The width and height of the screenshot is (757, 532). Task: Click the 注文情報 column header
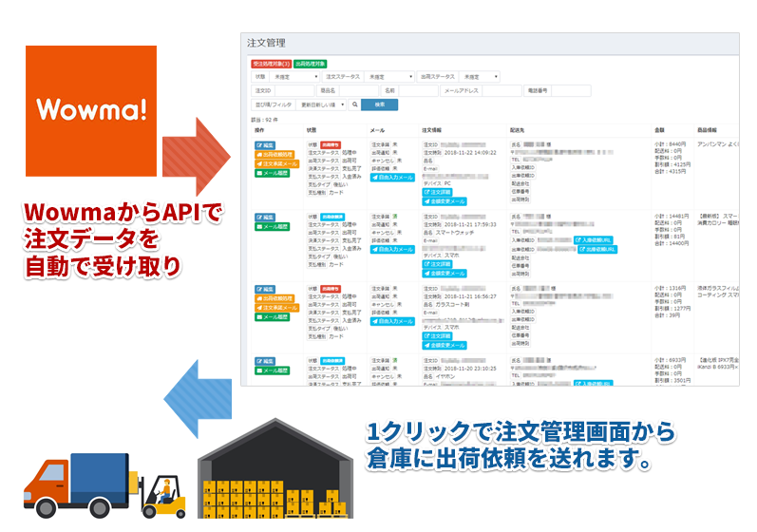(x=431, y=130)
